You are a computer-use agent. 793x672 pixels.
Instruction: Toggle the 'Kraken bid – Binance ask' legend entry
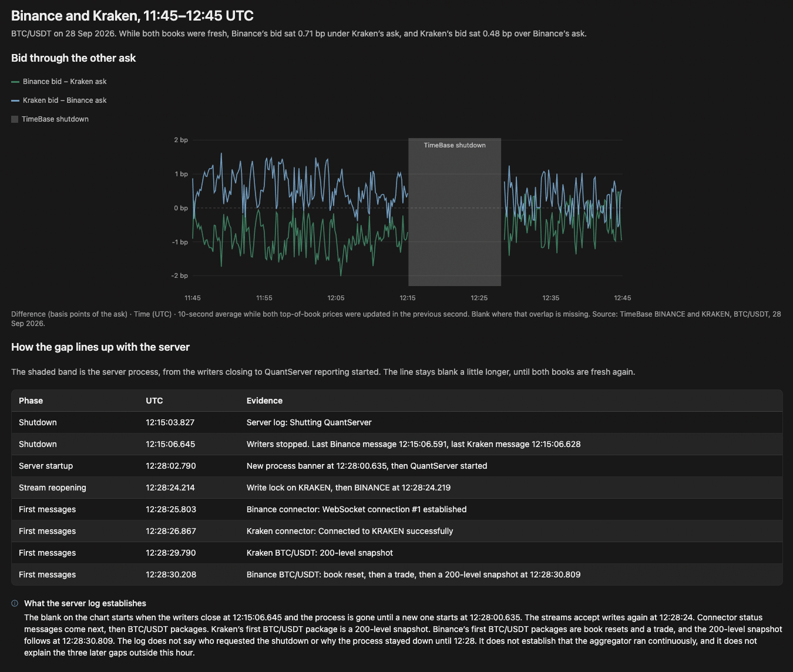[59, 100]
